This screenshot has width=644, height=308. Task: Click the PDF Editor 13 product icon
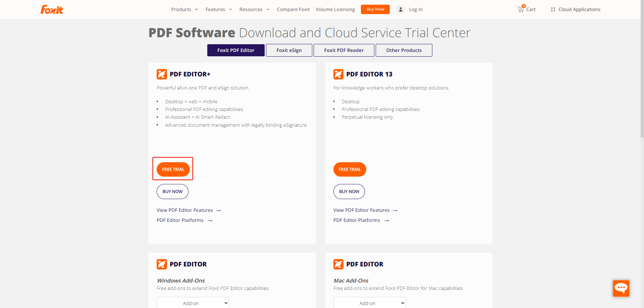[x=338, y=74]
